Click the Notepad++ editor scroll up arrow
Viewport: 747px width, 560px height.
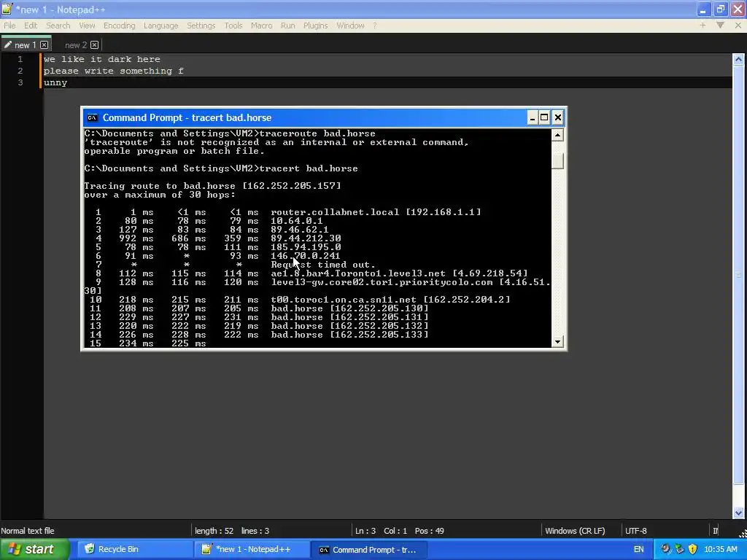pyautogui.click(x=738, y=60)
